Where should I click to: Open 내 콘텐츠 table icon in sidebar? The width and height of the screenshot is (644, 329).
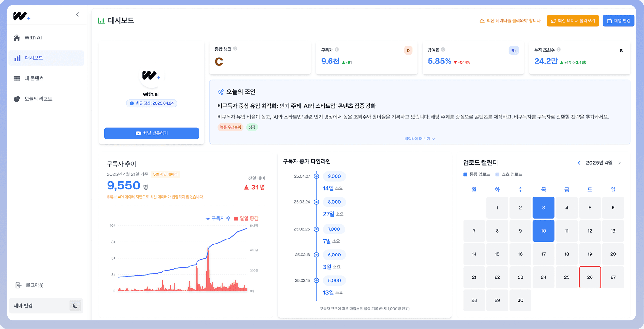(17, 79)
